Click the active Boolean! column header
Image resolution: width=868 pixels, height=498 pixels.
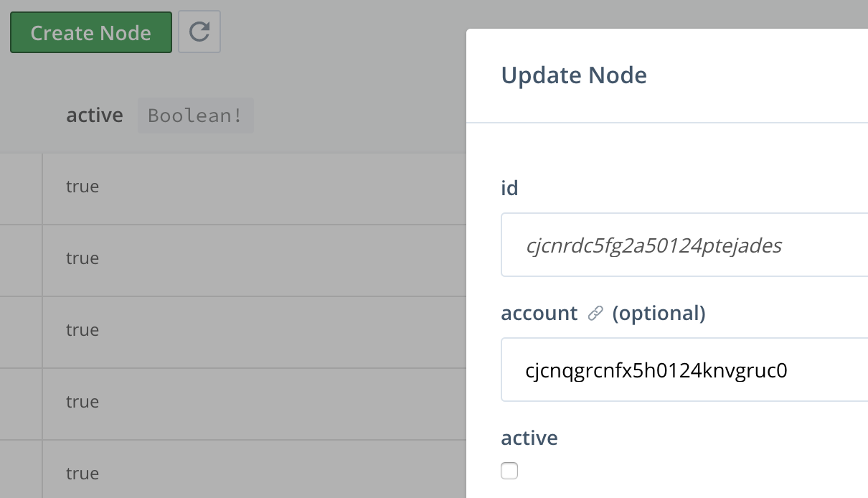tap(95, 115)
